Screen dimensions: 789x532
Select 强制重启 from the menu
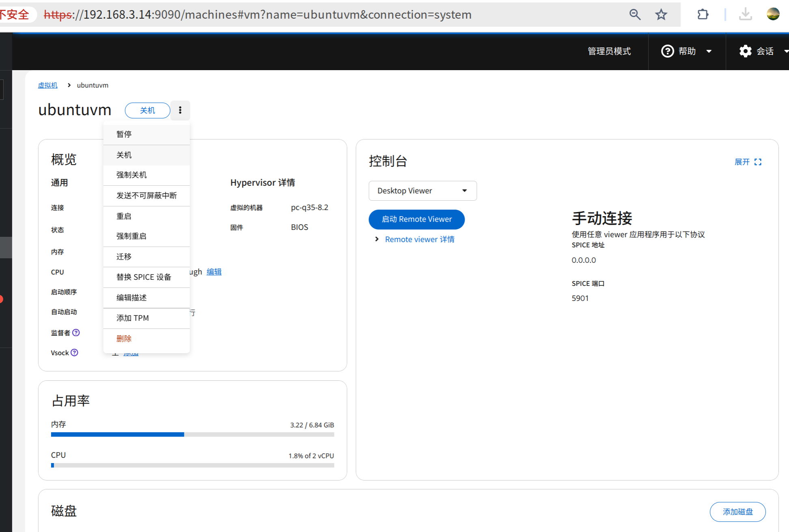click(x=147, y=236)
